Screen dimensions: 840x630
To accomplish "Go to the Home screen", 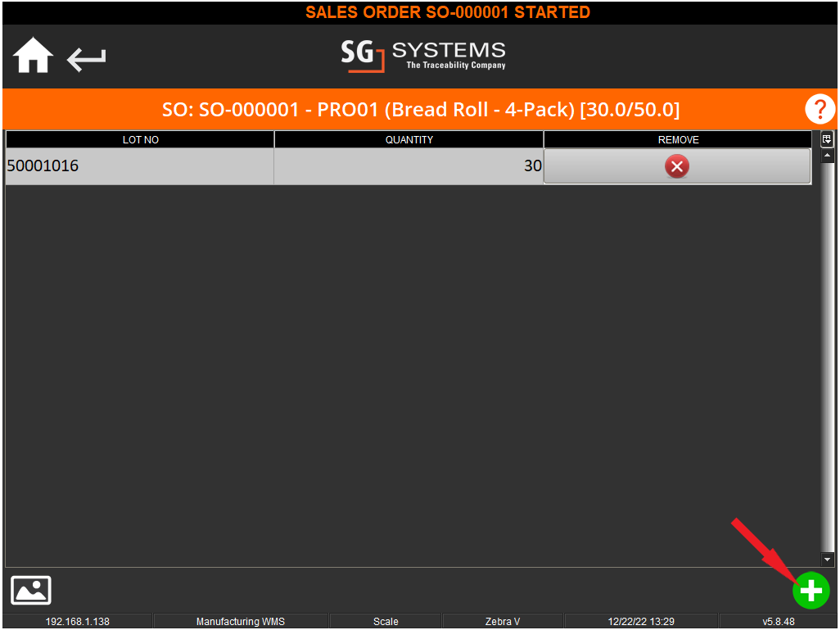I will click(x=33, y=57).
